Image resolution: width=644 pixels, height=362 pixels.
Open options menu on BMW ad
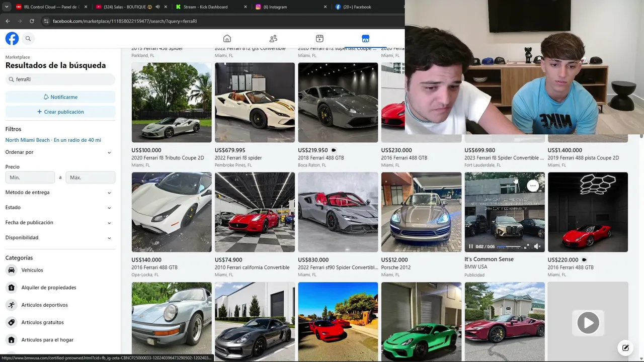tap(533, 186)
